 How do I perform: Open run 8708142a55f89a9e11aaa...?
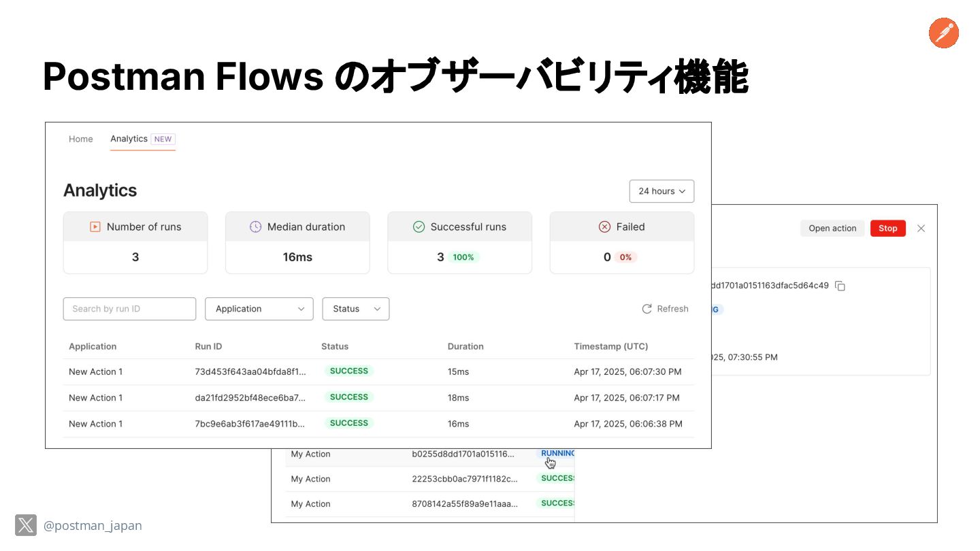click(x=465, y=504)
